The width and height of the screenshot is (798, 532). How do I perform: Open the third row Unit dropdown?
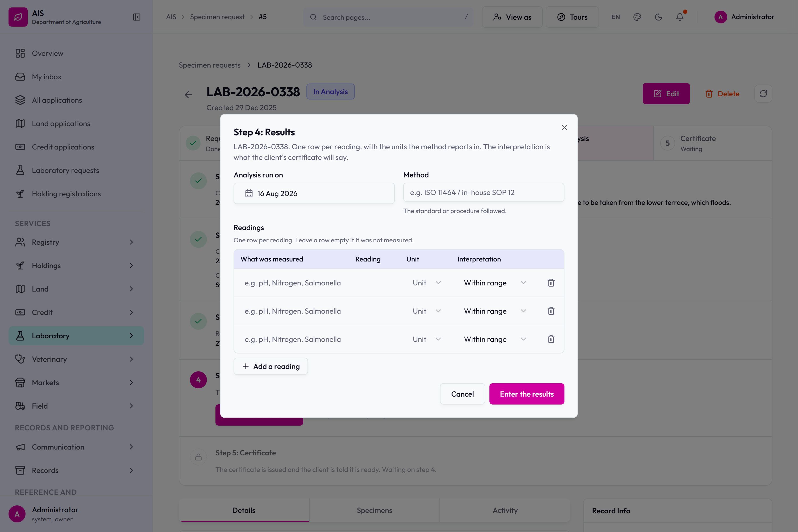426,339
